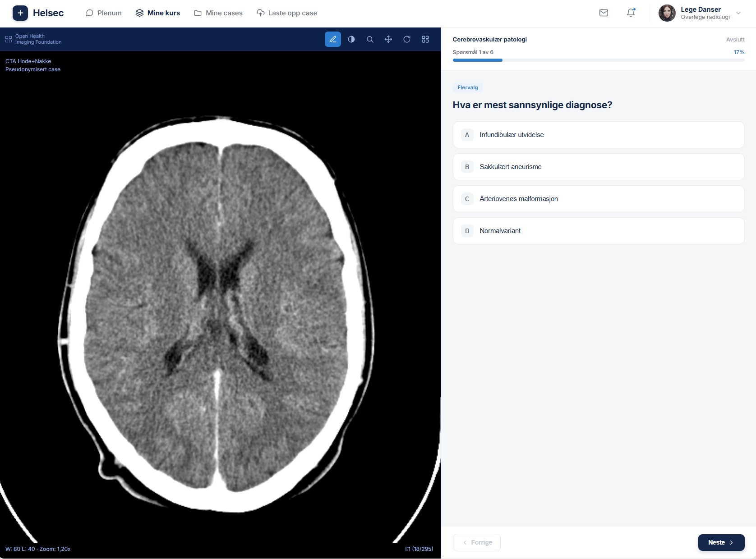The width and height of the screenshot is (756, 559).
Task: Click the CTA Hode+Nakke label
Action: click(x=28, y=61)
